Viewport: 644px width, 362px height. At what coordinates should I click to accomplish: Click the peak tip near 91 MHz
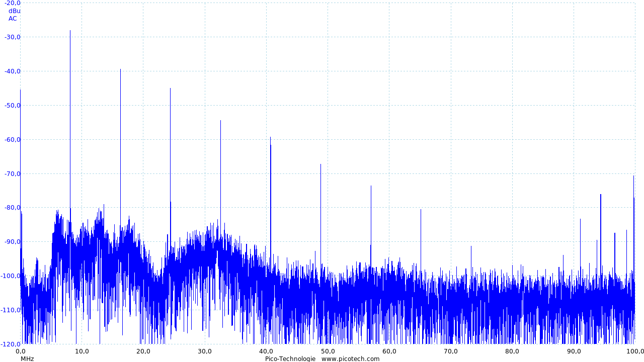coord(580,219)
